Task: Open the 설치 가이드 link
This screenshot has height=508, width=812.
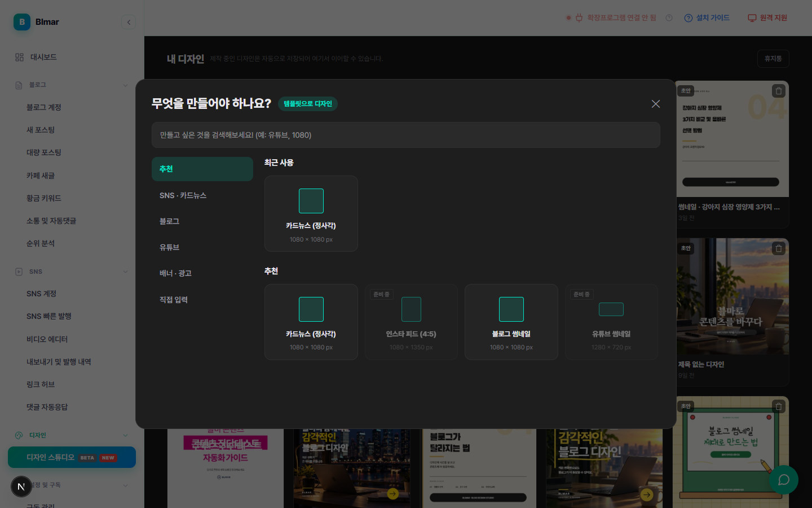Action: pyautogui.click(x=707, y=18)
